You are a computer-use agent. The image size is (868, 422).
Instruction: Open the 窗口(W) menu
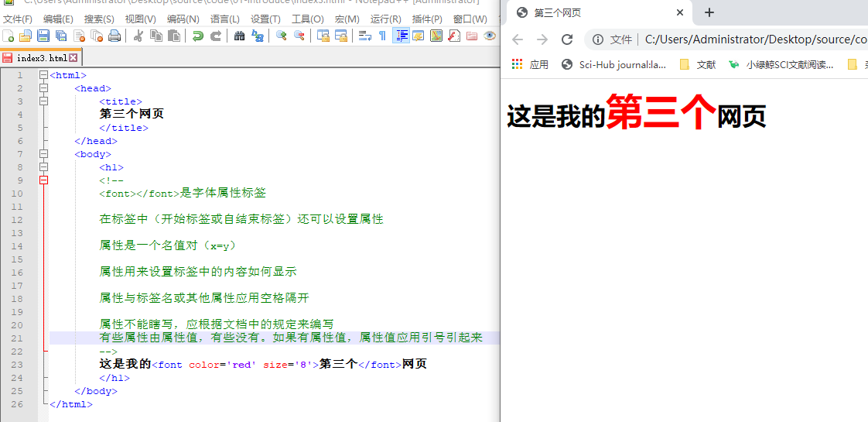click(470, 19)
